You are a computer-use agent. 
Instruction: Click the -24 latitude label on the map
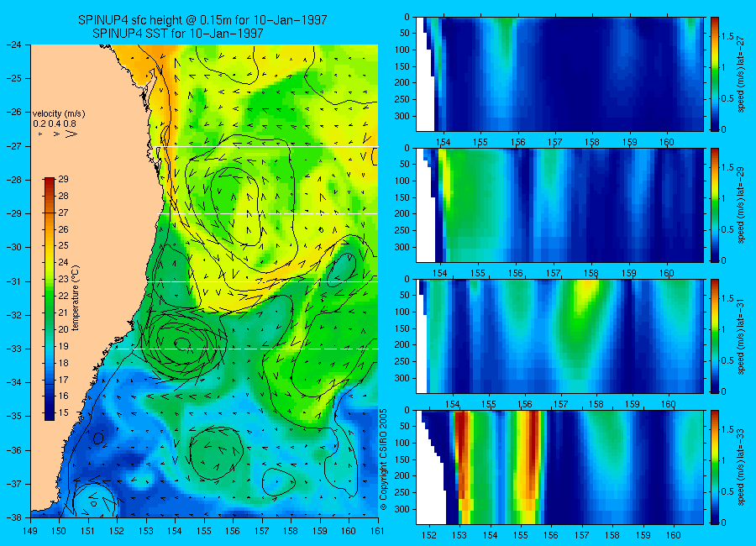pyautogui.click(x=13, y=45)
